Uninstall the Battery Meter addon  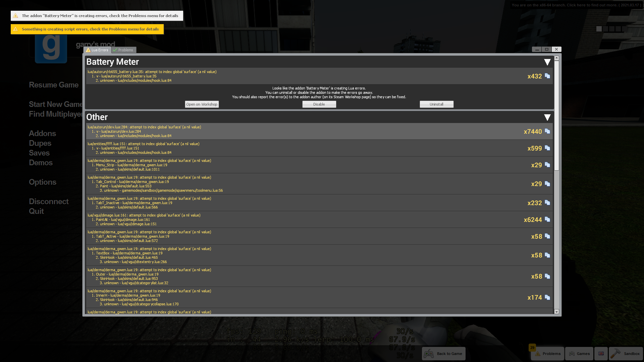(436, 104)
